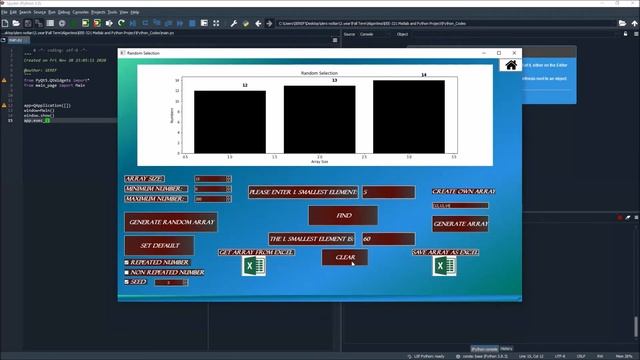640x360 pixels.
Task: Click the Generate Array button
Action: tap(460, 224)
